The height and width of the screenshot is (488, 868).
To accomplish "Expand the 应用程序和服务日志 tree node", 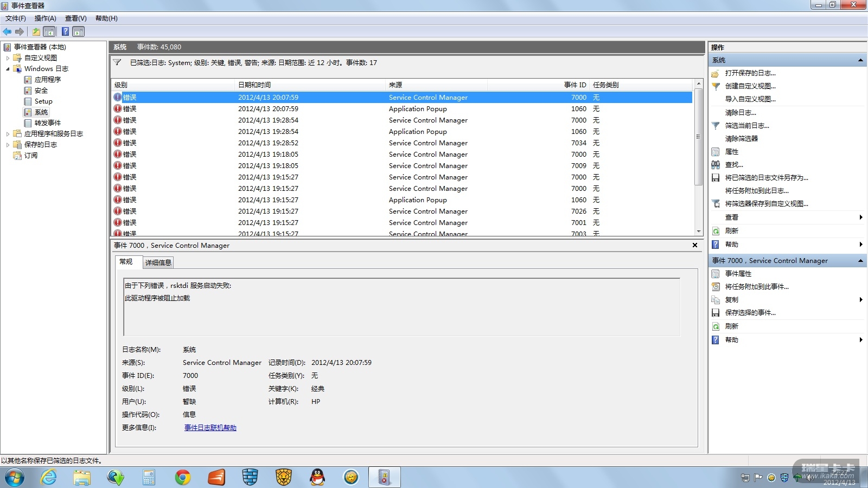I will (x=8, y=134).
